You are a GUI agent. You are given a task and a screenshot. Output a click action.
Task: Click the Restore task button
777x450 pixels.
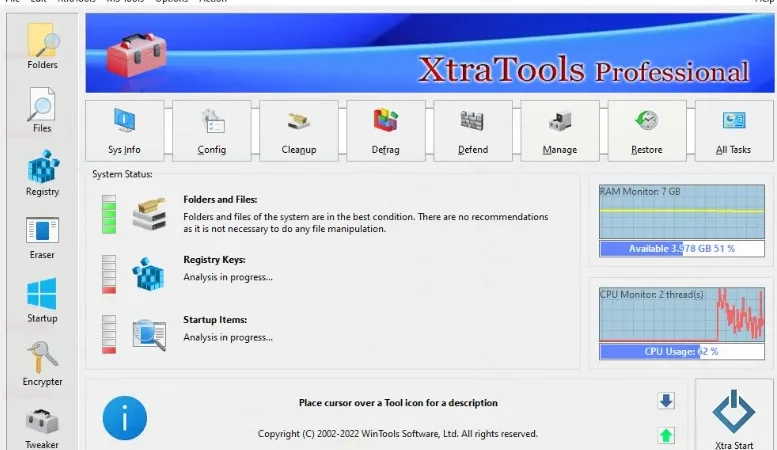(647, 131)
